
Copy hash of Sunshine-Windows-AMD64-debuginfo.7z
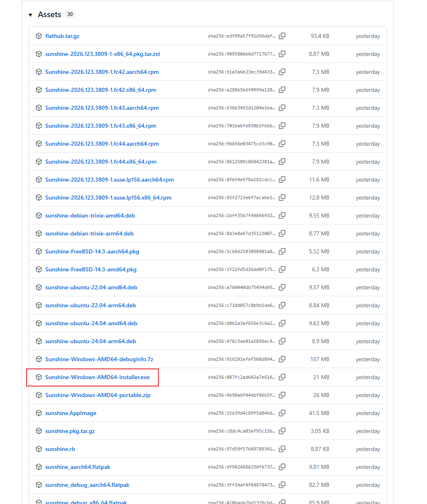click(282, 359)
